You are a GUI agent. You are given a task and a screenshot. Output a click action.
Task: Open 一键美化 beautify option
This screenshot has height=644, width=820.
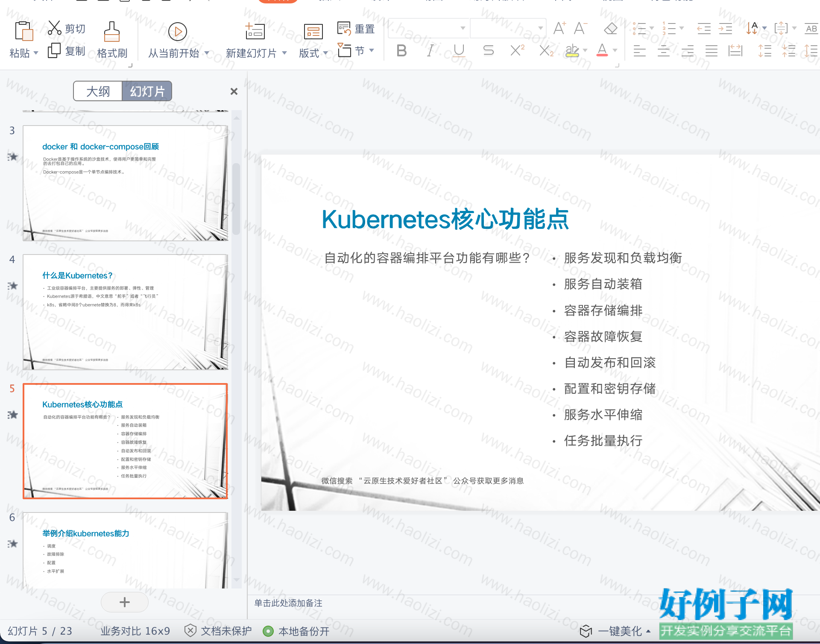coord(615,631)
